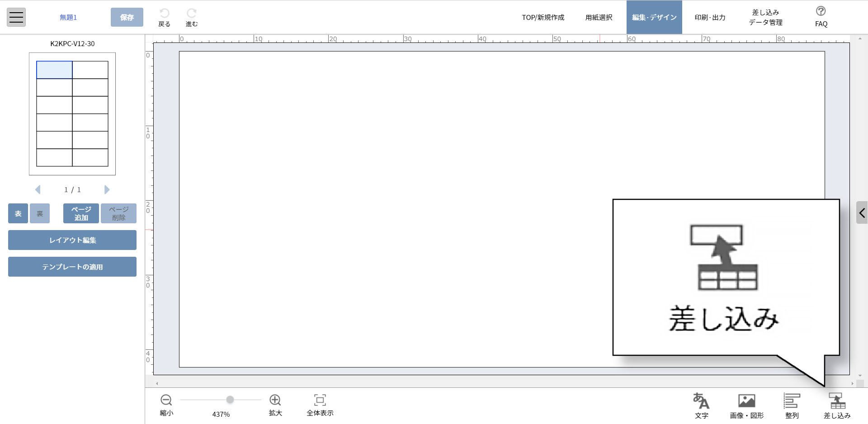Select the 文字 text tool
Viewport: 868px width, 424px height.
tap(701, 401)
